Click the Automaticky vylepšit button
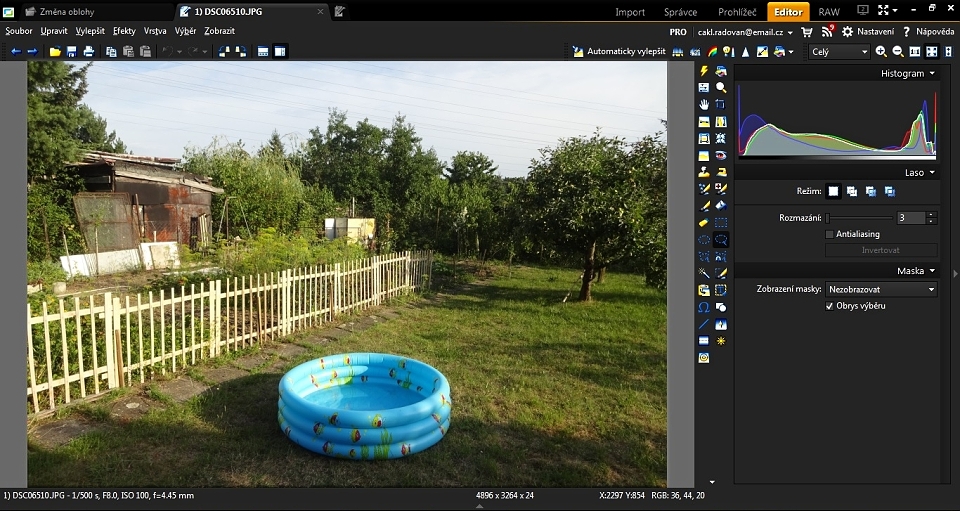Image resolution: width=960 pixels, height=511 pixels. [x=619, y=51]
